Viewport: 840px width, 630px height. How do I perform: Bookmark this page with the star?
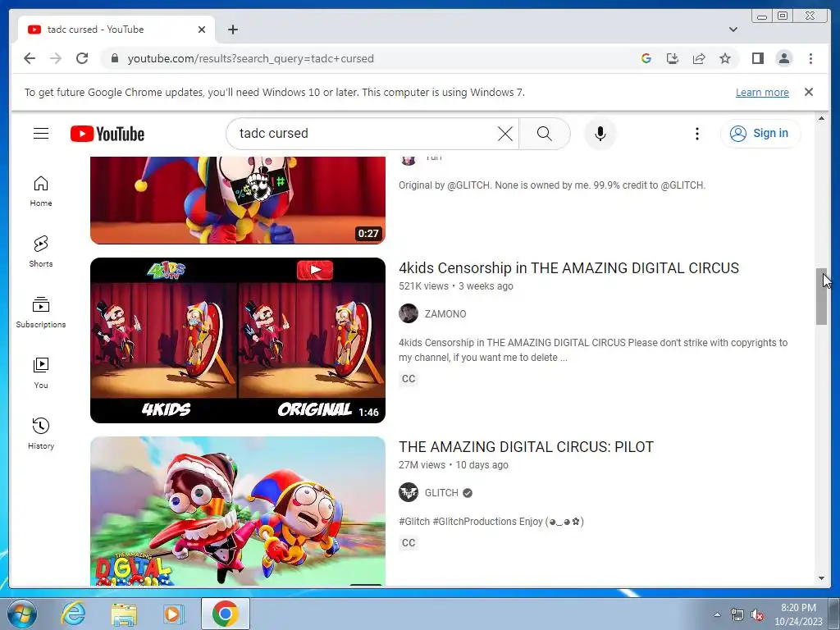725,58
